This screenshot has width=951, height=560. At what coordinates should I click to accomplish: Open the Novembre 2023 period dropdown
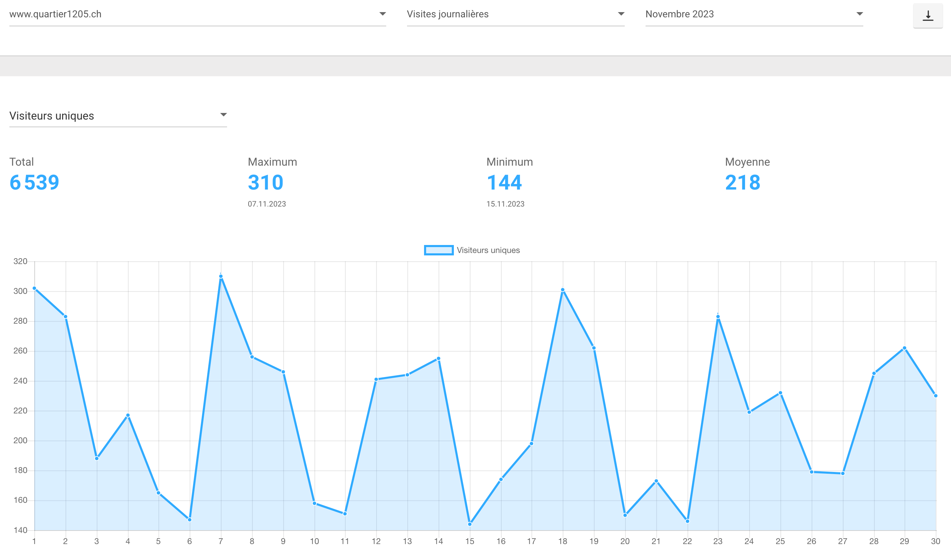coord(754,14)
